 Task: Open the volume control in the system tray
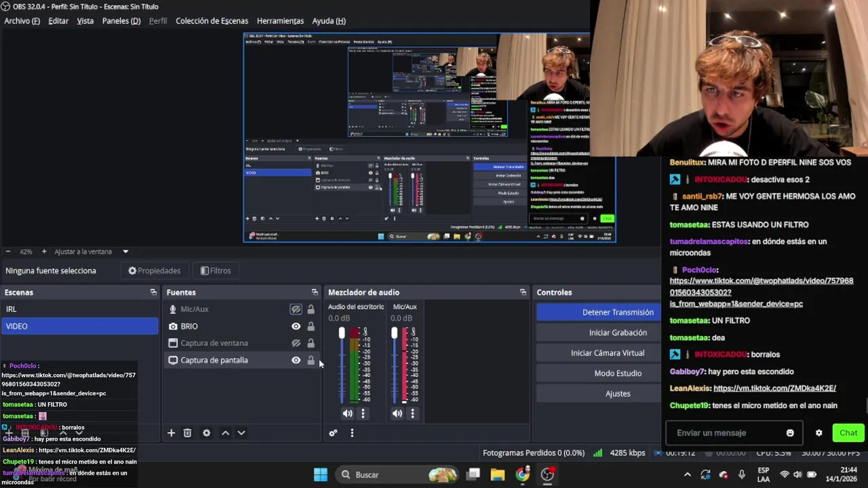click(797, 474)
